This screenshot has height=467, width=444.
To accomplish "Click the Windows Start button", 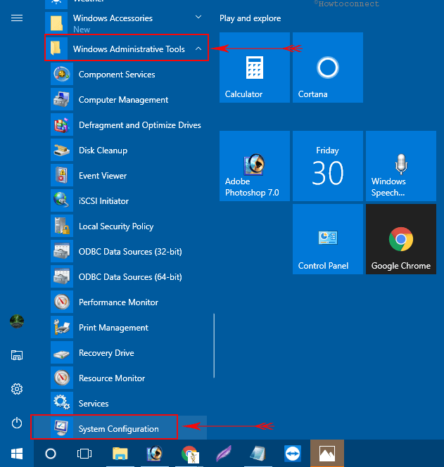I will tap(17, 454).
